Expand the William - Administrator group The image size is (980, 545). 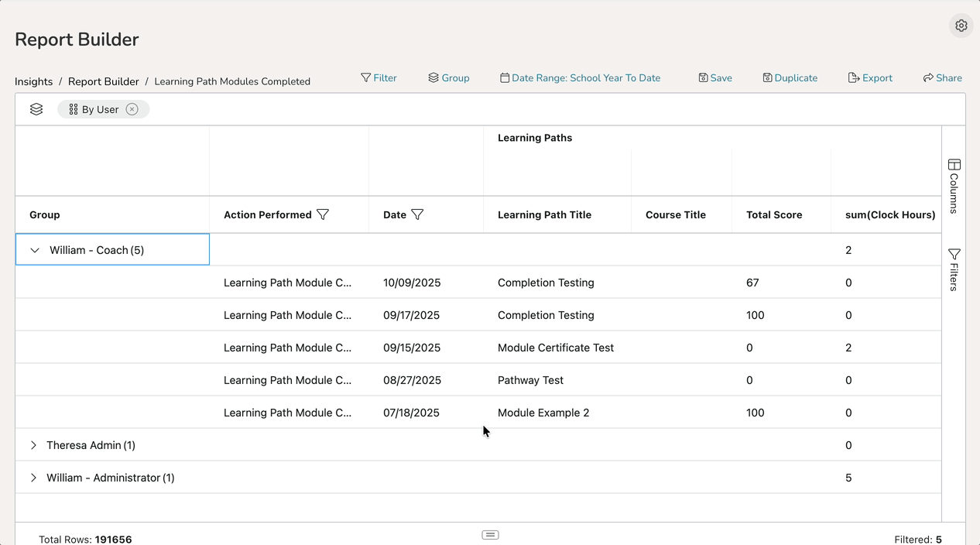[33, 478]
